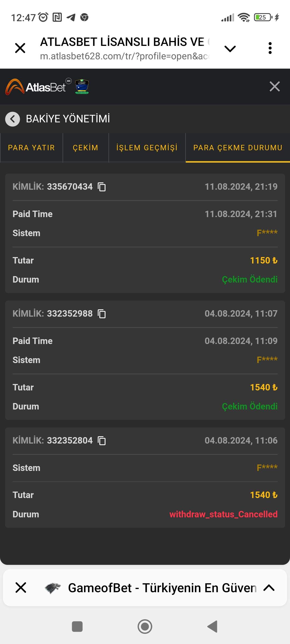Image resolution: width=290 pixels, height=644 pixels.
Task: Tap the withdraw_status_Cancelled status text
Action: pyautogui.click(x=223, y=514)
